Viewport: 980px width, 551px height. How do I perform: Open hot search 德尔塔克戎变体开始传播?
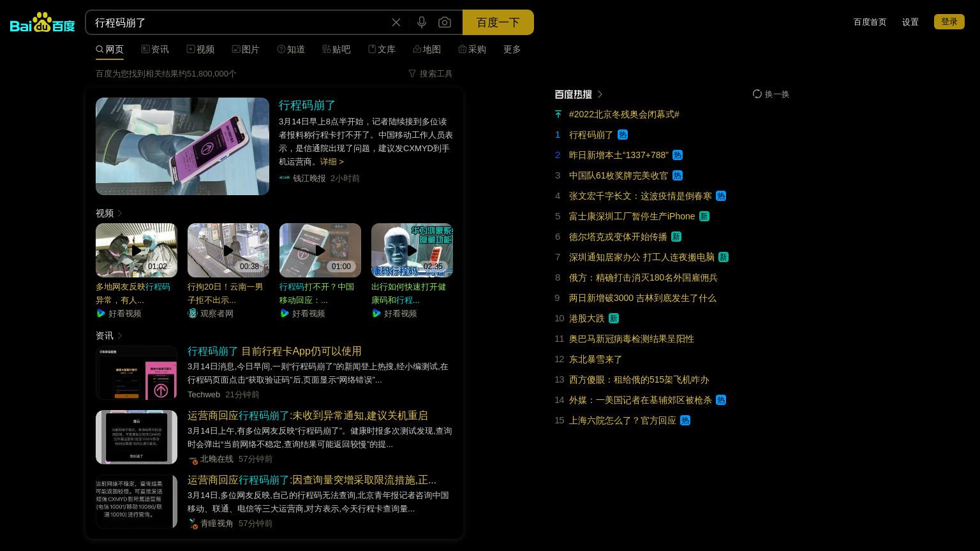[x=618, y=237]
